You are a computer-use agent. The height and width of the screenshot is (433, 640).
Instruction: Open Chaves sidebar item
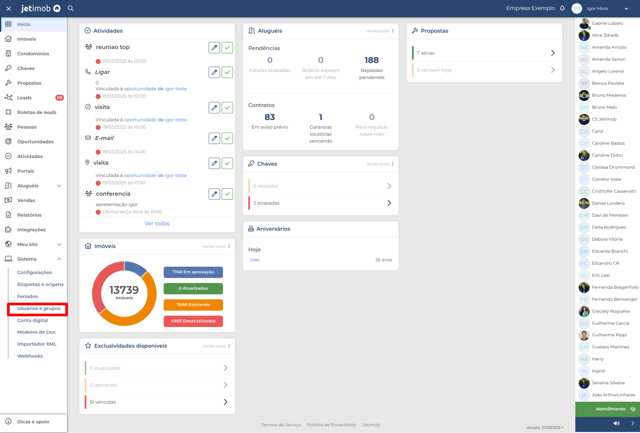click(33, 69)
